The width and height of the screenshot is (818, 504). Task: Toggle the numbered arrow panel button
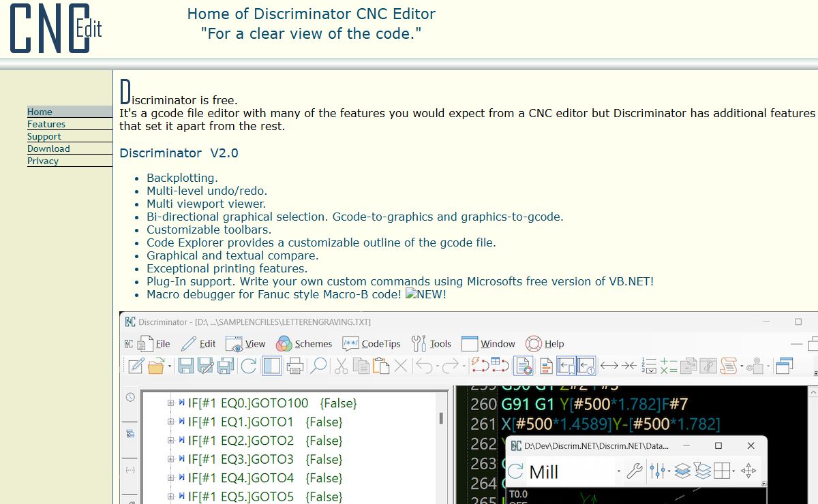coord(586,366)
